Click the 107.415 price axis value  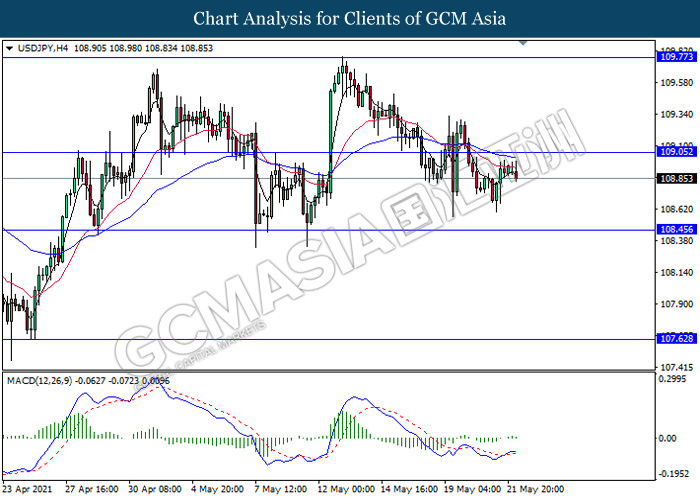(x=677, y=367)
